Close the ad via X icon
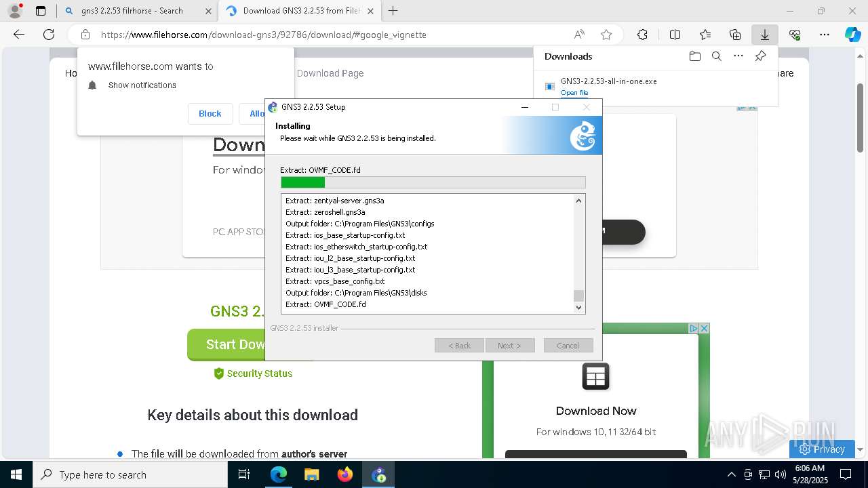 [x=705, y=328]
